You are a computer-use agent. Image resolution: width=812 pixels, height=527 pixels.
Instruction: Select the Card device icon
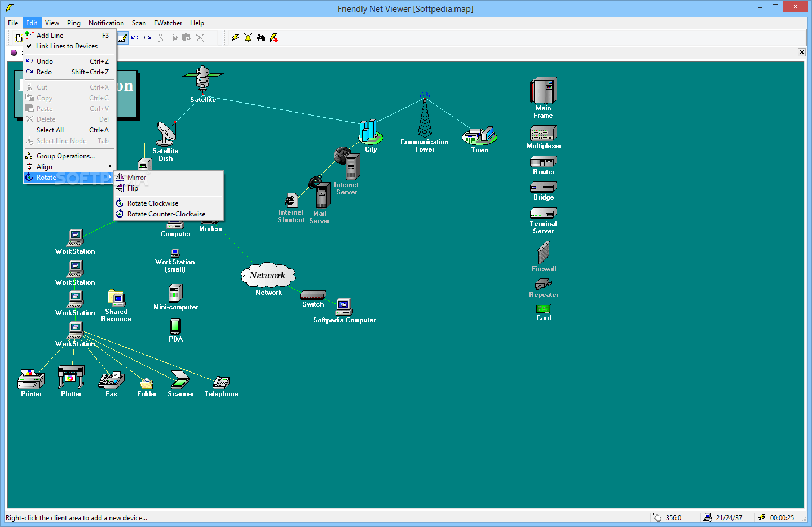(x=544, y=309)
